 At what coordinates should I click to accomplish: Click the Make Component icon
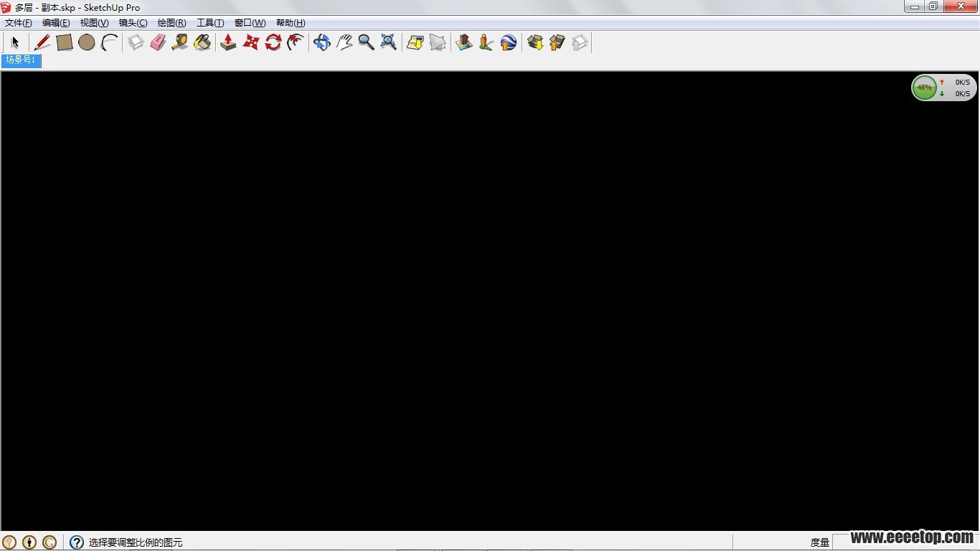136,42
